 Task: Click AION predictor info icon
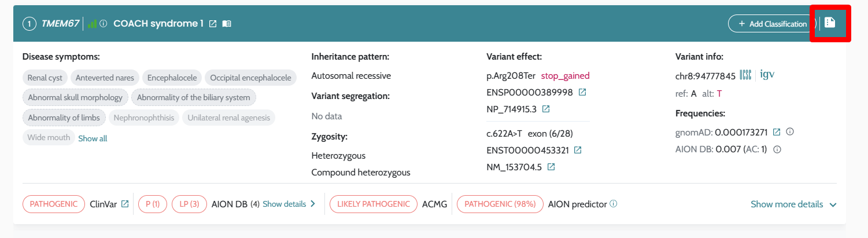click(614, 204)
